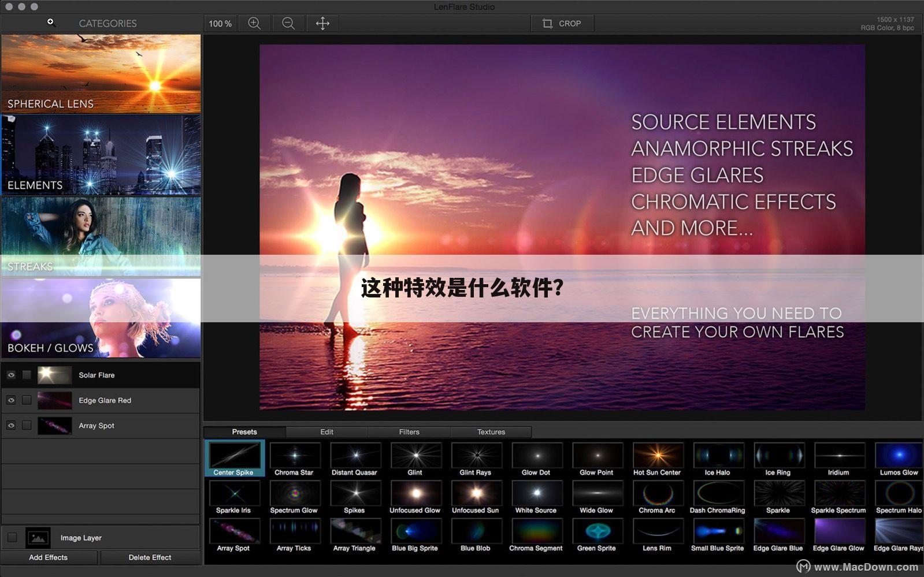Select the Green Sprite preset

tap(597, 535)
